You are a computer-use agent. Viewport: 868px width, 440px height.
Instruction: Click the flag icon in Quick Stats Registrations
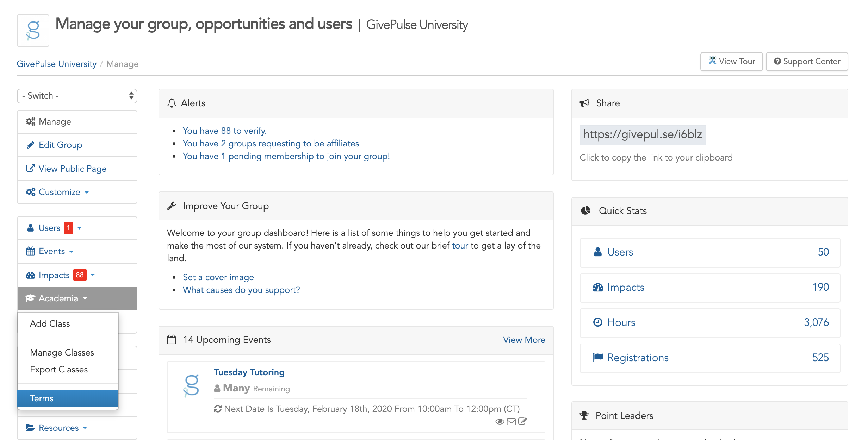click(598, 357)
